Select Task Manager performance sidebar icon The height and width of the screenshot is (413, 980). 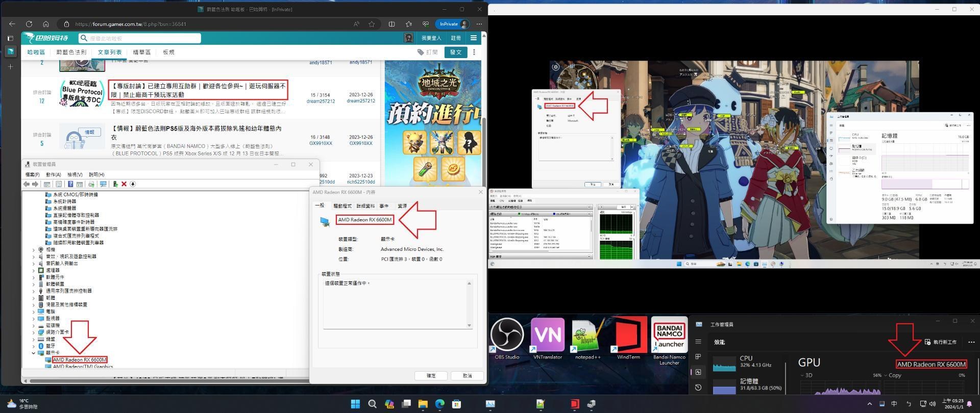point(698,372)
